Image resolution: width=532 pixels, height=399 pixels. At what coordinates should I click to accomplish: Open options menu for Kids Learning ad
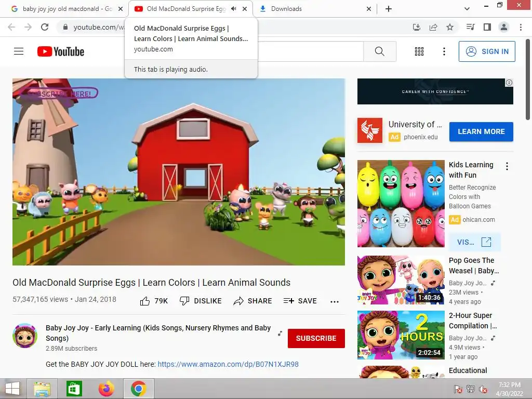[507, 166]
